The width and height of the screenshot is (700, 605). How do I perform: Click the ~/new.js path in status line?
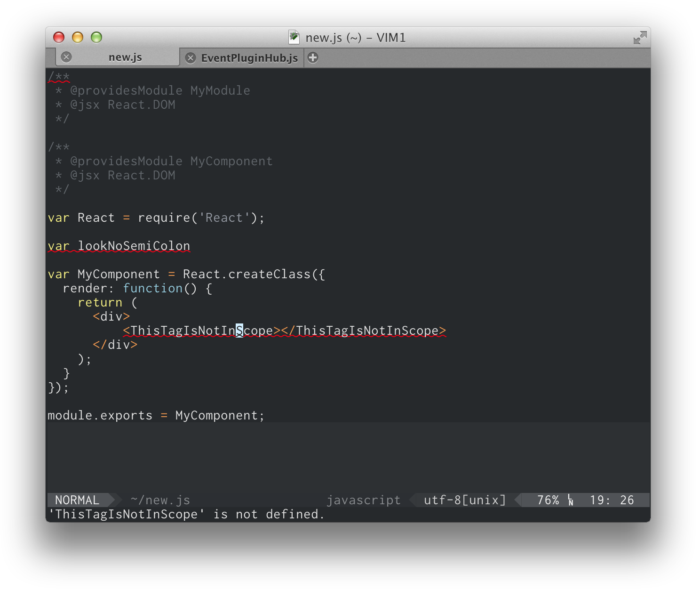(x=160, y=500)
